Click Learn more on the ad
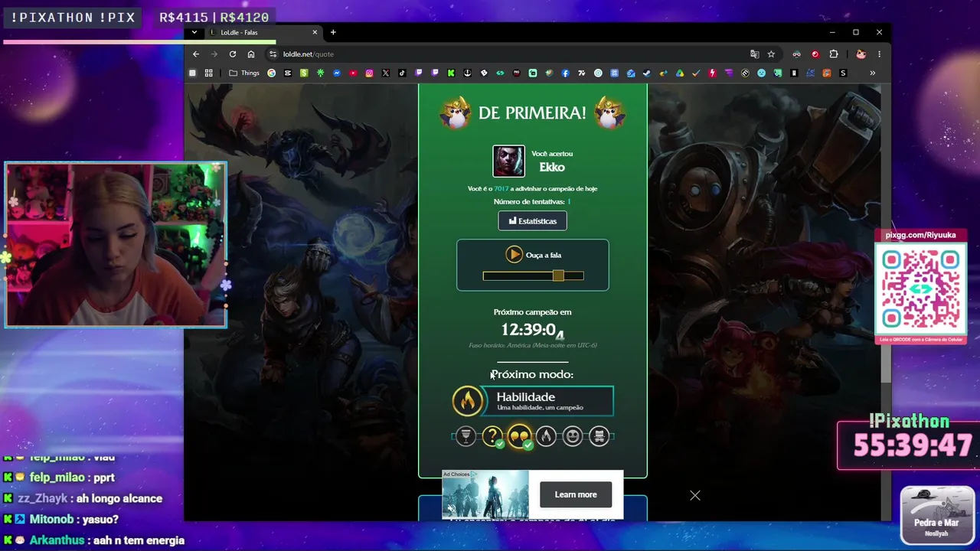The width and height of the screenshot is (980, 551). [x=576, y=494]
